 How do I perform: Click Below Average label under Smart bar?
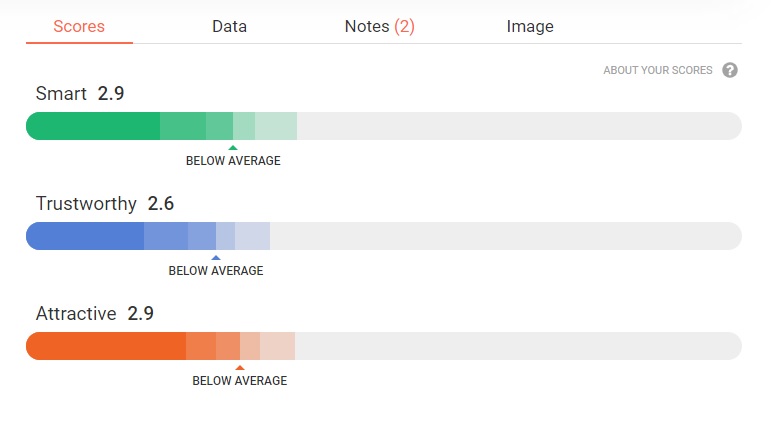coord(233,161)
